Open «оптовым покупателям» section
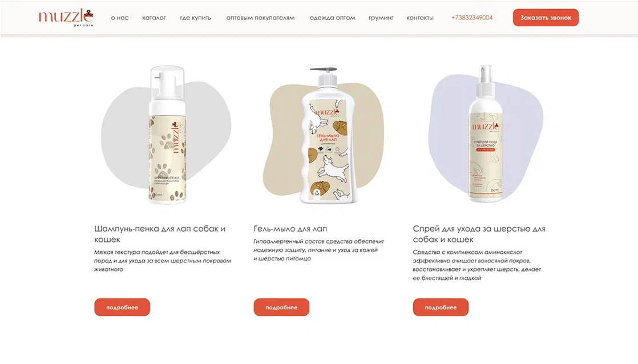638x364 pixels. pos(260,18)
